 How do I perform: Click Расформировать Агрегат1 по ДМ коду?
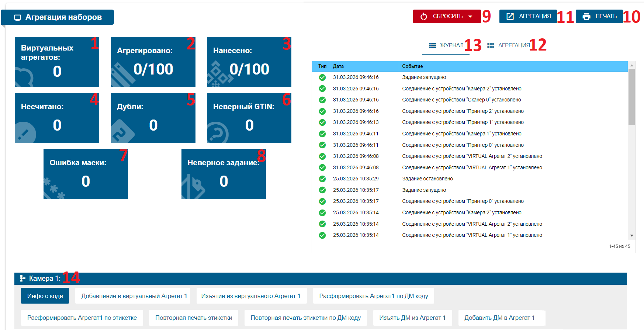pos(374,295)
